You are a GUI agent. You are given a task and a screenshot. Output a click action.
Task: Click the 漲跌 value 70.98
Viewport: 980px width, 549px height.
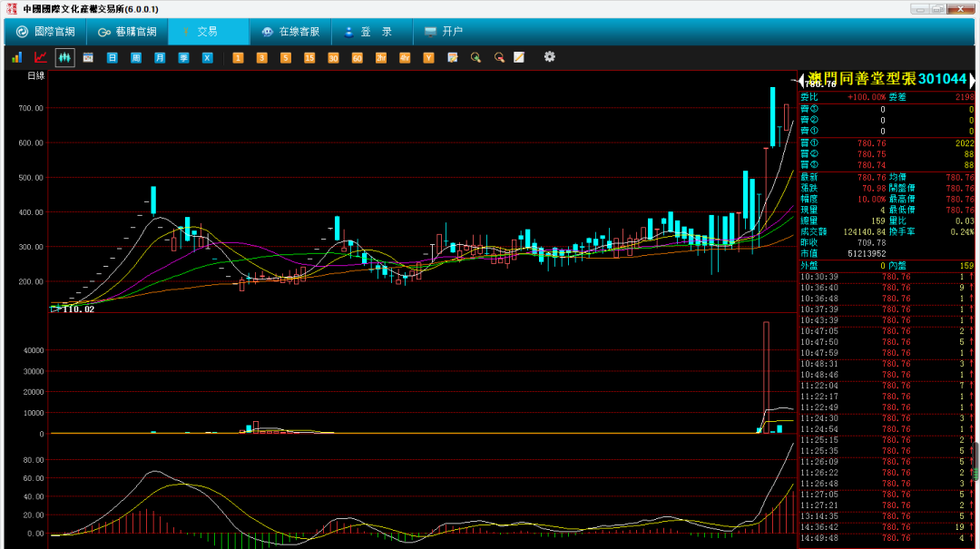click(874, 188)
